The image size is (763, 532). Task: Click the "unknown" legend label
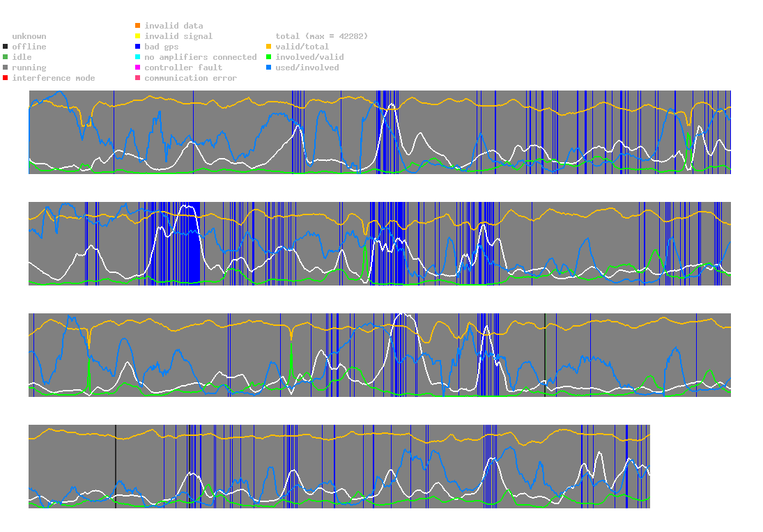(29, 36)
